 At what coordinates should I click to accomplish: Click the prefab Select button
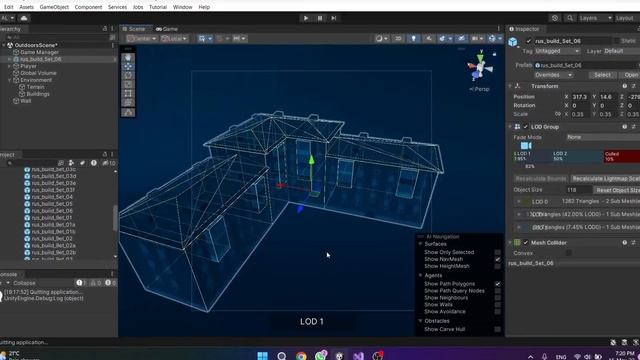pos(602,75)
